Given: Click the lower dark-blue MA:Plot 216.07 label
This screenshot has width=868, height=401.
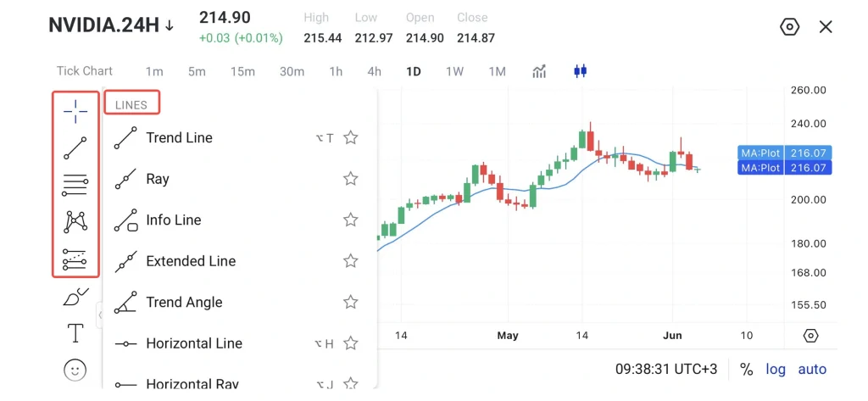Looking at the screenshot, I should click(x=784, y=168).
